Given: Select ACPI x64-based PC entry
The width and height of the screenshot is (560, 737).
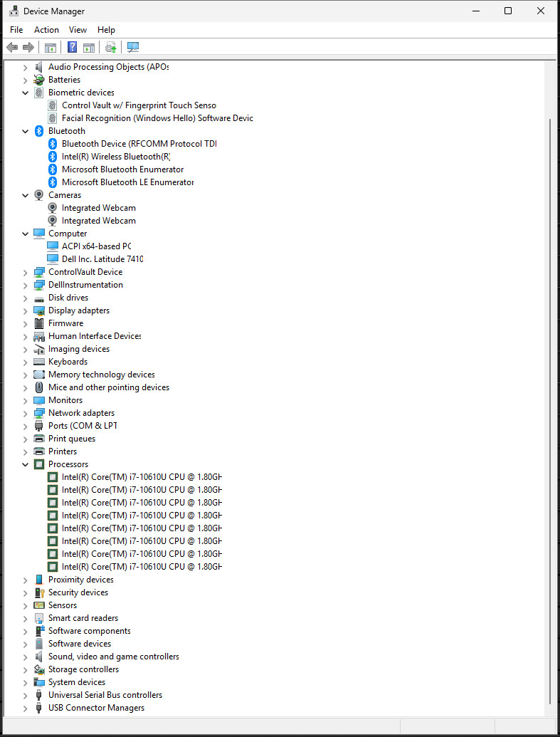Looking at the screenshot, I should tap(96, 246).
